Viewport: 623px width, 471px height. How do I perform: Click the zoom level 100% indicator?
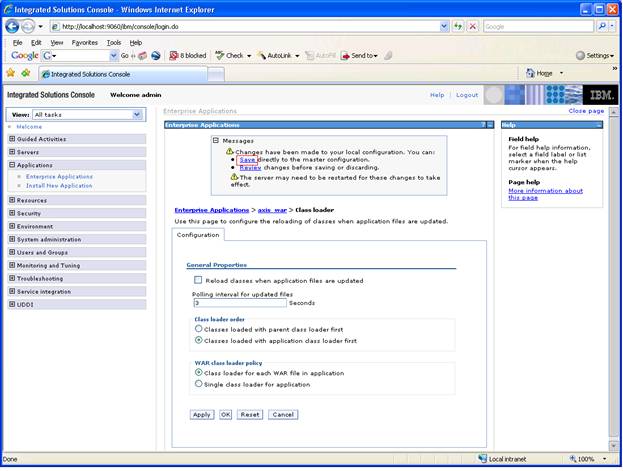point(588,459)
